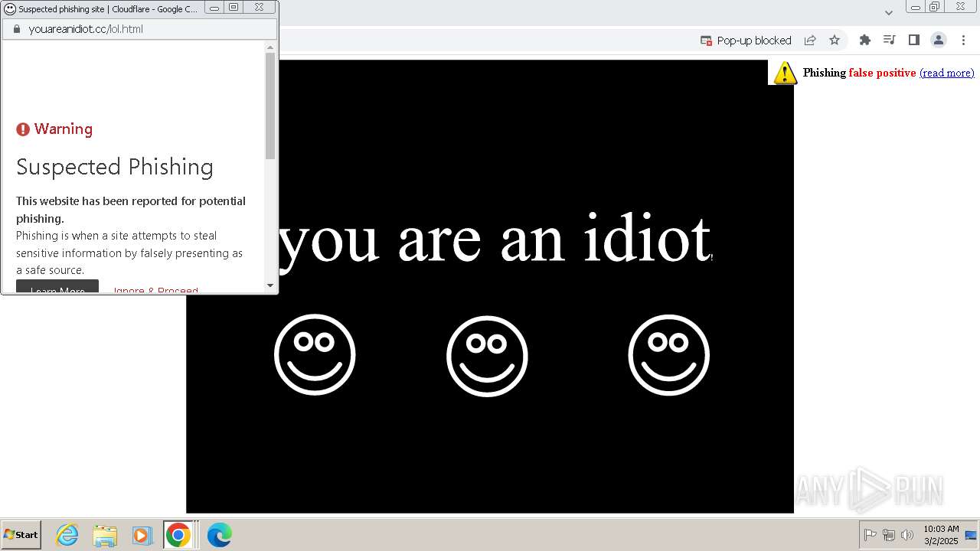Click the Ignore & Proceed link

(x=155, y=291)
